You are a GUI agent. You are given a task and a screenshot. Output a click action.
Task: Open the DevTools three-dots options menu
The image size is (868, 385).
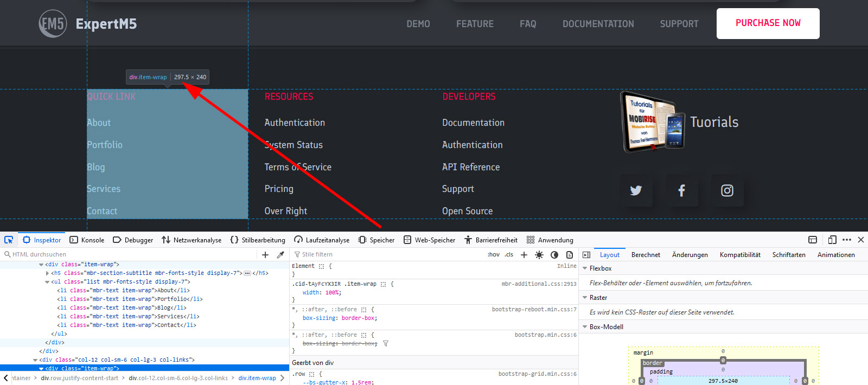(x=847, y=240)
